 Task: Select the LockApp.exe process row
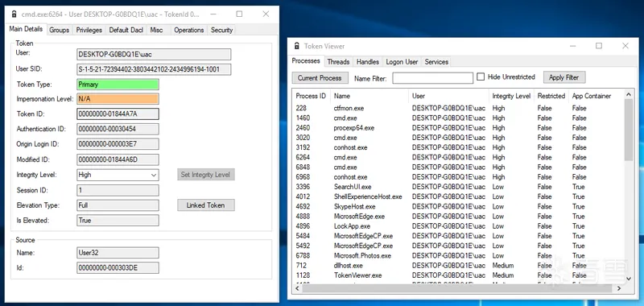click(458, 226)
